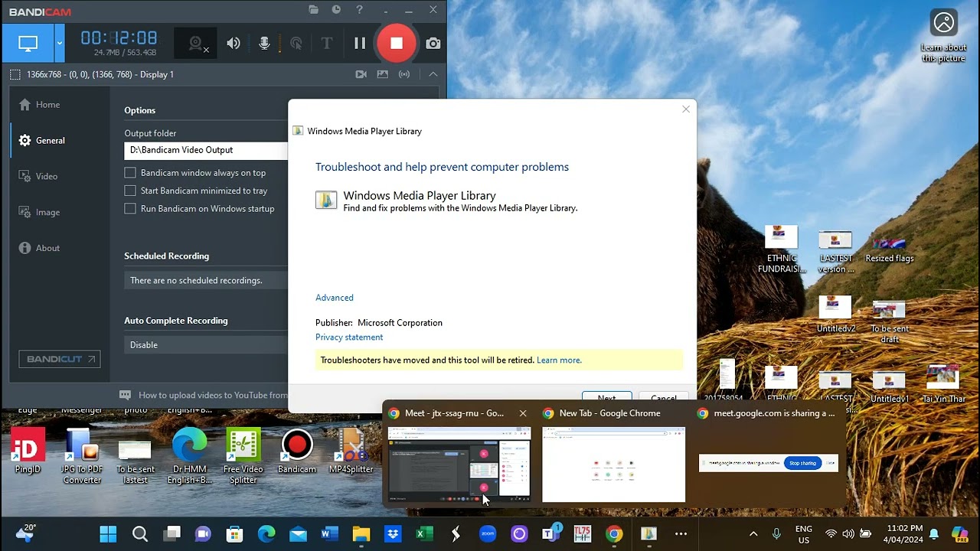This screenshot has width=980, height=551.
Task: Click the dashed rectangle capture-area icon
Action: (x=15, y=74)
